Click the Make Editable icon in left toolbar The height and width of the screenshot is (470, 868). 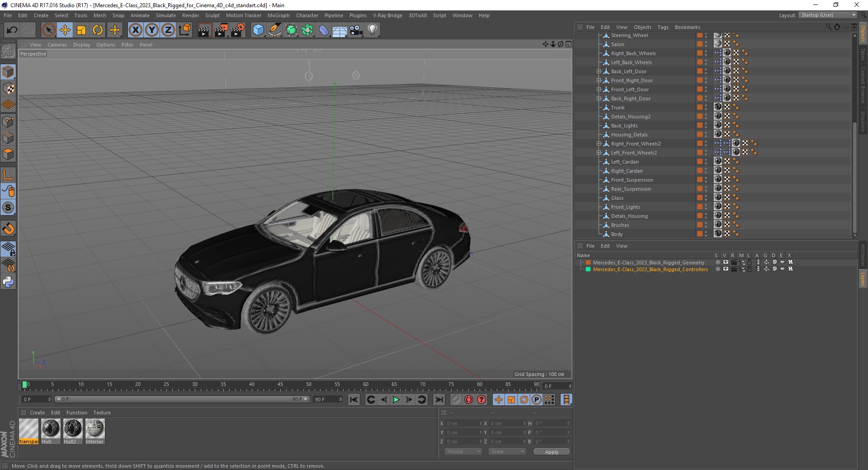(x=8, y=52)
